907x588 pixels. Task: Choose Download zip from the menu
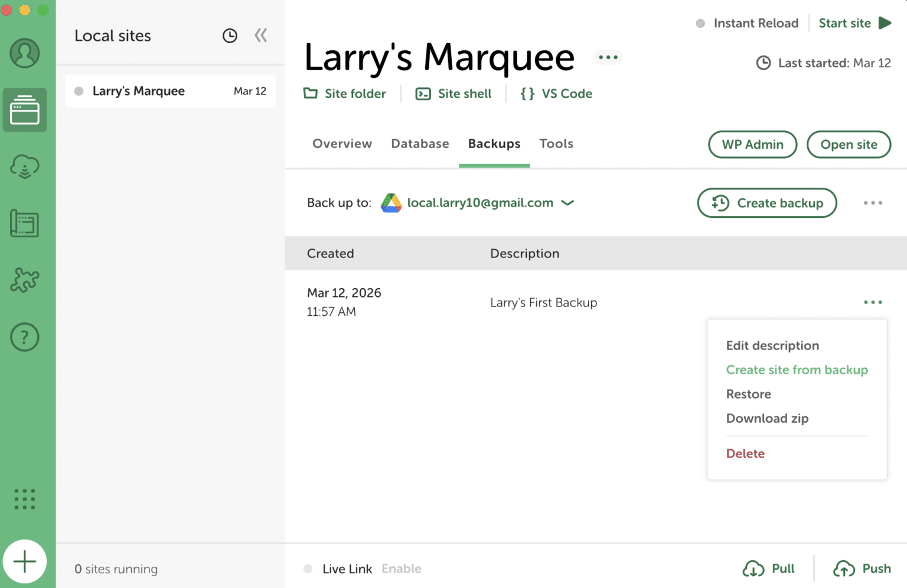pos(767,418)
